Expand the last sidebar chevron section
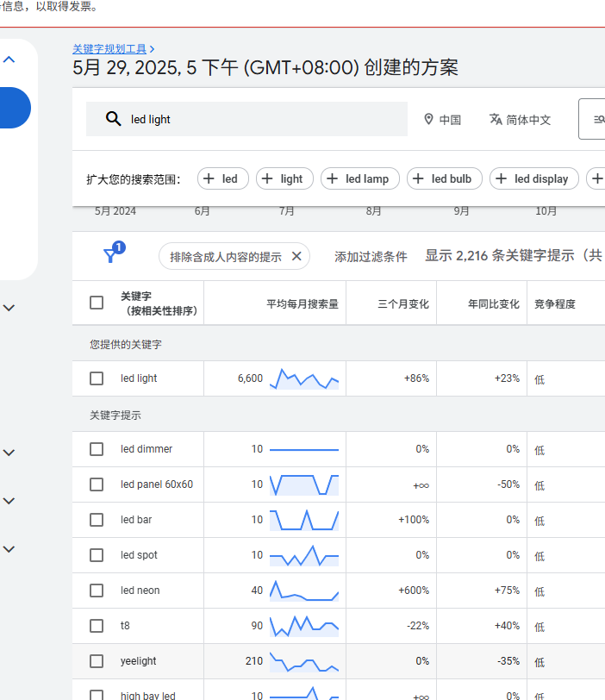The height and width of the screenshot is (700, 605). [9, 548]
